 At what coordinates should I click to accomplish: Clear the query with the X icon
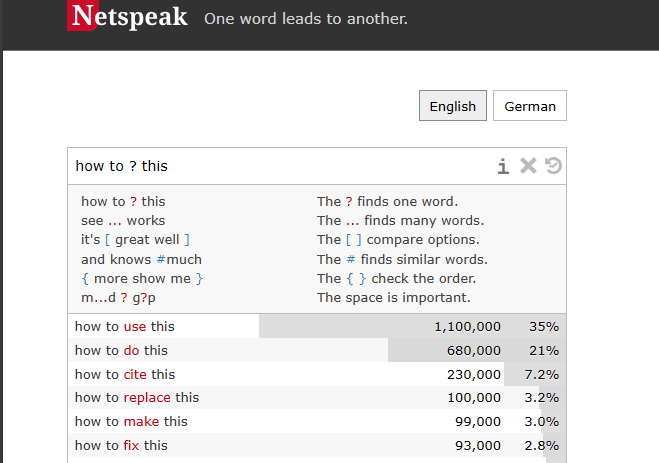tap(528, 166)
